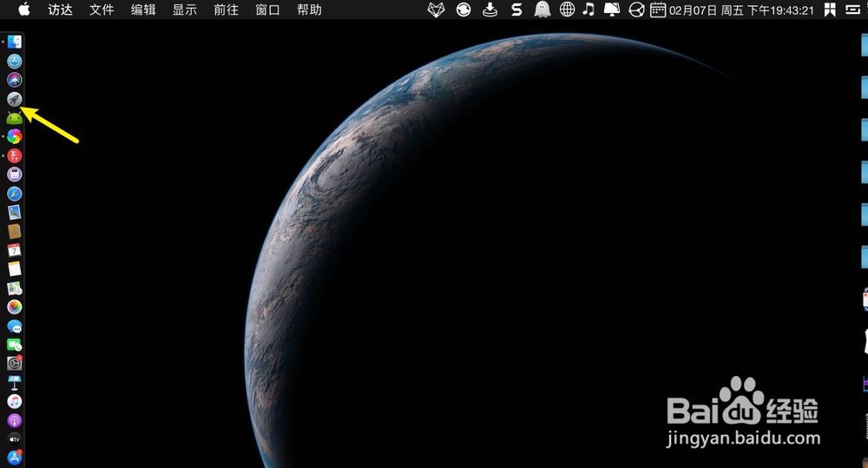Click the music note menu bar icon
This screenshot has width=868, height=468.
click(x=589, y=9)
